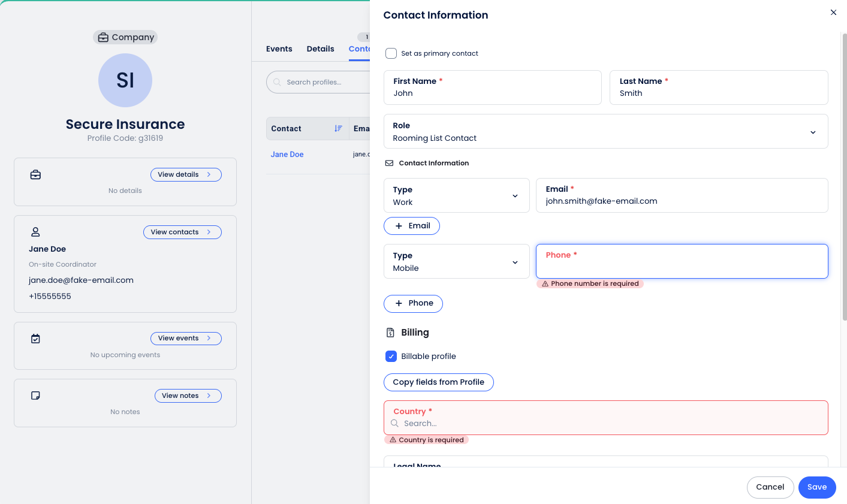The image size is (847, 504).
Task: Focus the Phone number input field
Action: click(x=682, y=266)
